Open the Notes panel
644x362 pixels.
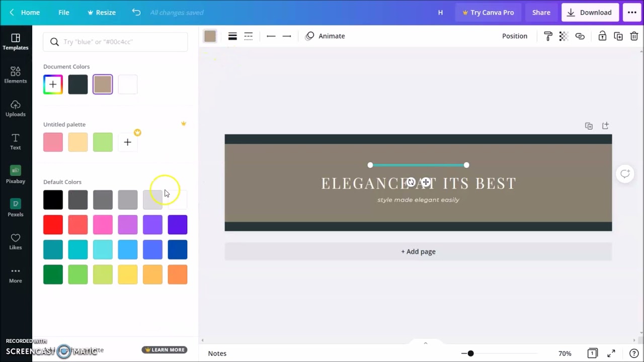pos(217,353)
